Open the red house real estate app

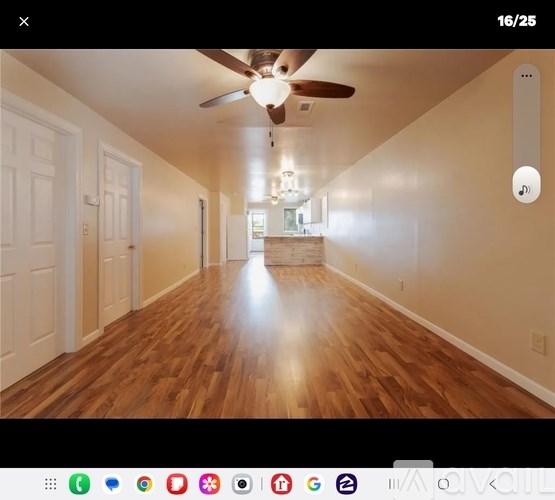[281, 484]
